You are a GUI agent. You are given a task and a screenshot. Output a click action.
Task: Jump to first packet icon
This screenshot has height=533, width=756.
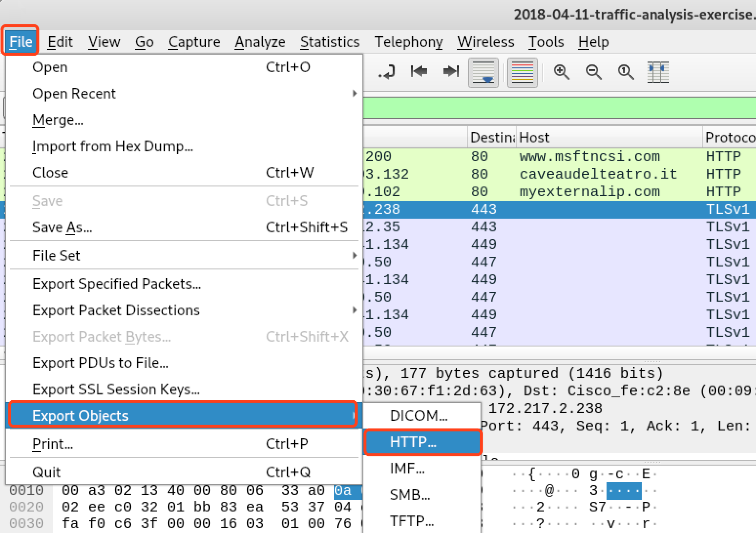coord(419,72)
